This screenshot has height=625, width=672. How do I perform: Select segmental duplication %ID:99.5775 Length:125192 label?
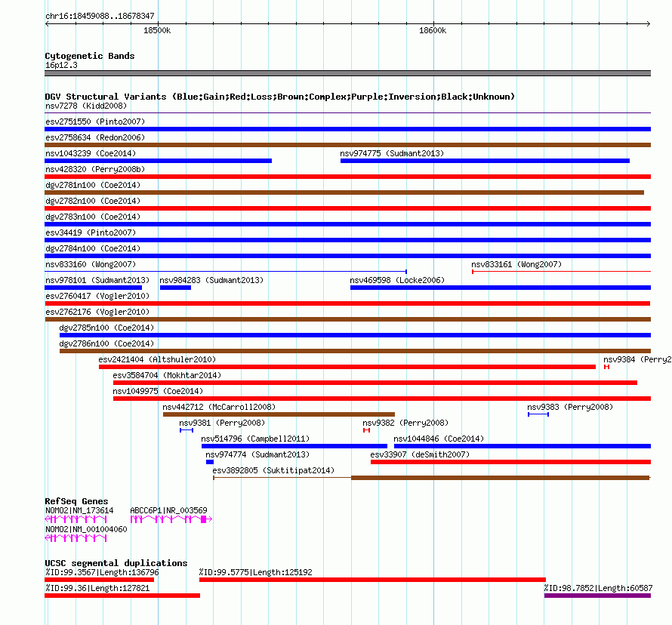pos(256,572)
